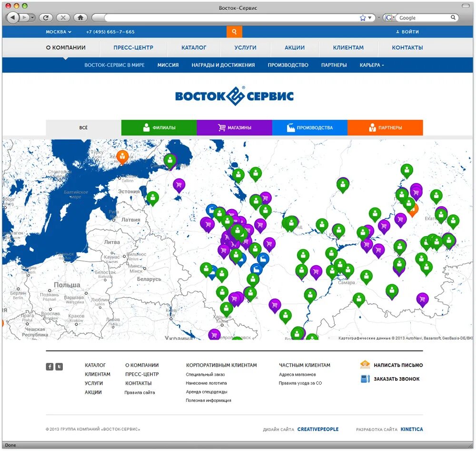This screenshot has width=476, height=451.
Task: Click the envelope icon next to Написать письмо
Action: [365, 364]
